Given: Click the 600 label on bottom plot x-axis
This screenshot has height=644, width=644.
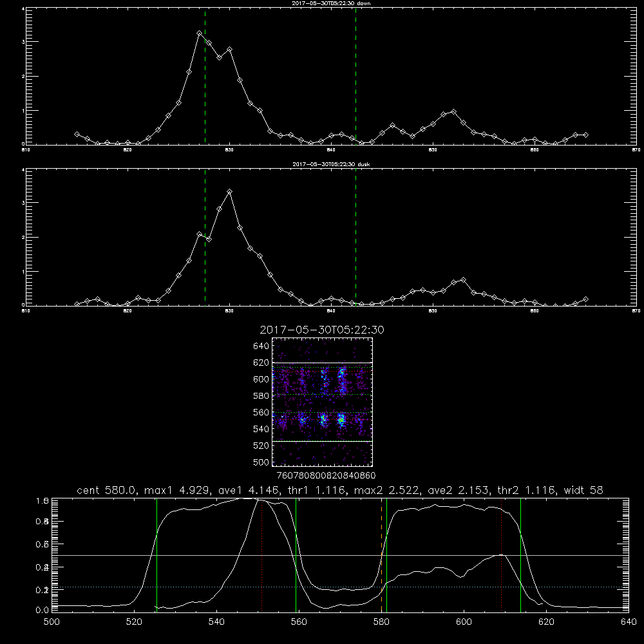Looking at the screenshot, I should click(x=464, y=622).
